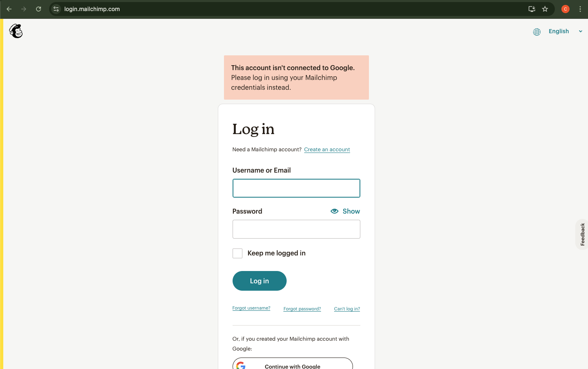This screenshot has height=369, width=588.
Task: Open the English language dropdown
Action: 559,31
